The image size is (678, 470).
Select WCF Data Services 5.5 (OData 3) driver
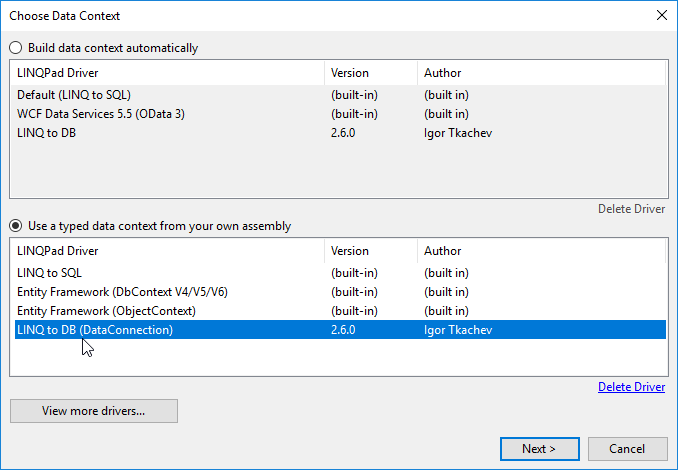pyautogui.click(x=101, y=114)
